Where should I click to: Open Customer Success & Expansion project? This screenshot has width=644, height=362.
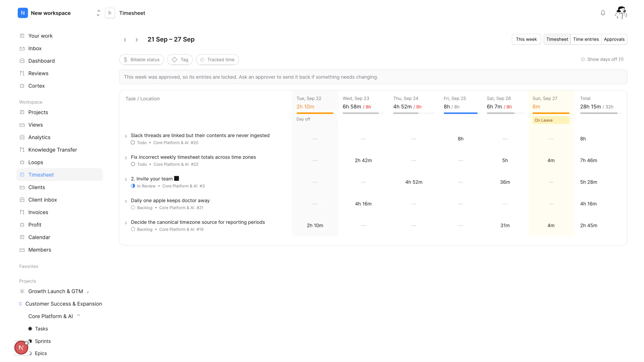click(63, 304)
